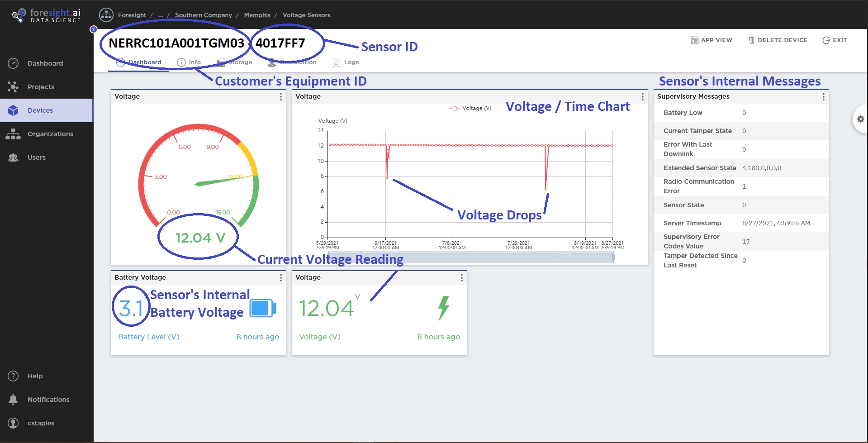The width and height of the screenshot is (868, 443).
Task: Click the chart time range slider handle
Action: pyautogui.click(x=613, y=257)
